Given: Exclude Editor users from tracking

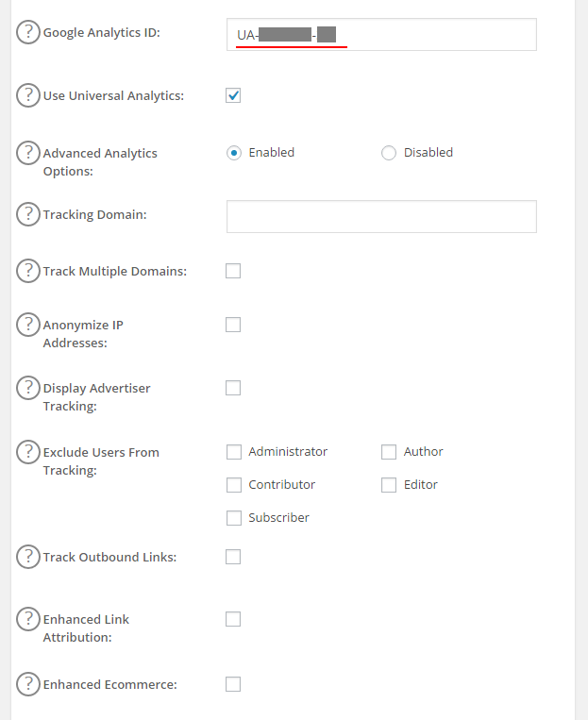Looking at the screenshot, I should click(389, 485).
